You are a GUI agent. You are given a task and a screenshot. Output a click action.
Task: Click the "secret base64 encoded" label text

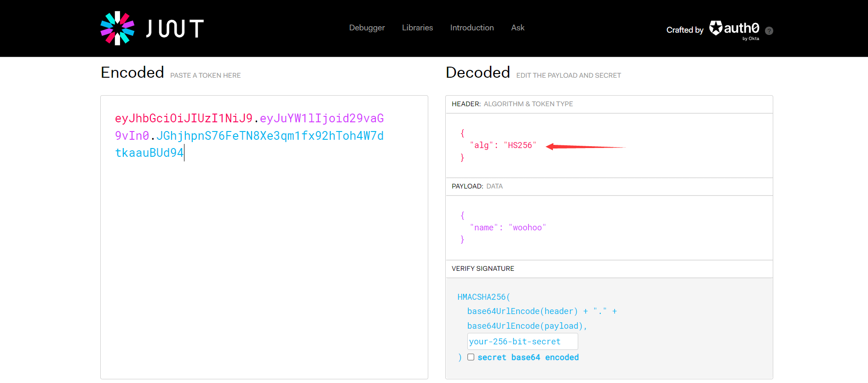coord(528,357)
